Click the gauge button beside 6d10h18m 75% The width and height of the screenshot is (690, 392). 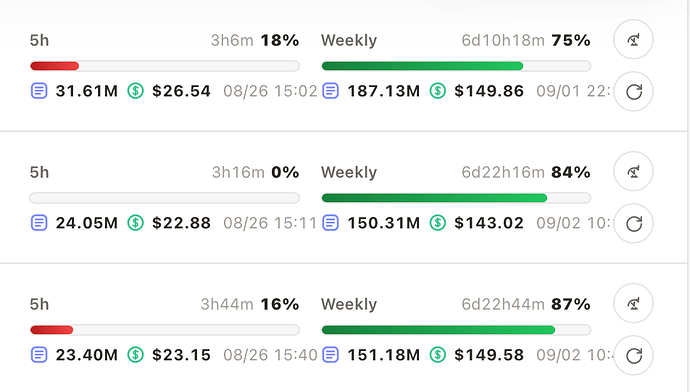pos(633,40)
